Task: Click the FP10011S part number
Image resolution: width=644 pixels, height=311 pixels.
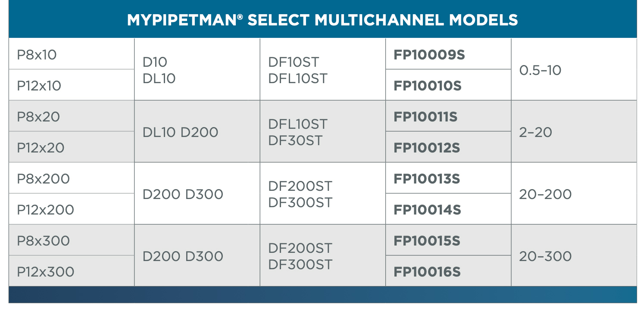Action: 425,117
